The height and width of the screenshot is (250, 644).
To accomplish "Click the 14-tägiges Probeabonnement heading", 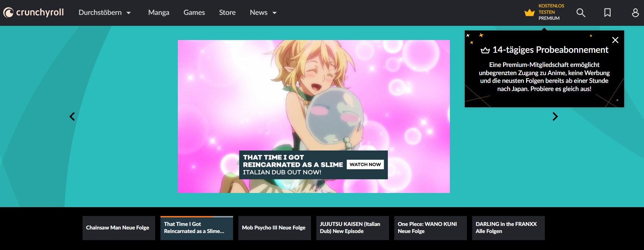I will [544, 50].
